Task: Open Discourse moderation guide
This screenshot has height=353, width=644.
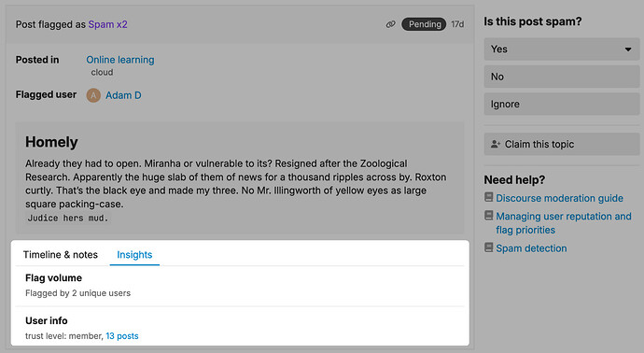Action: [559, 198]
